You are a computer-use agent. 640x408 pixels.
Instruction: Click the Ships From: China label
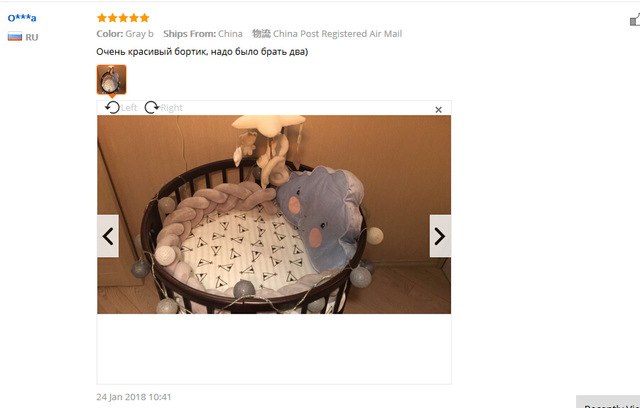(203, 34)
